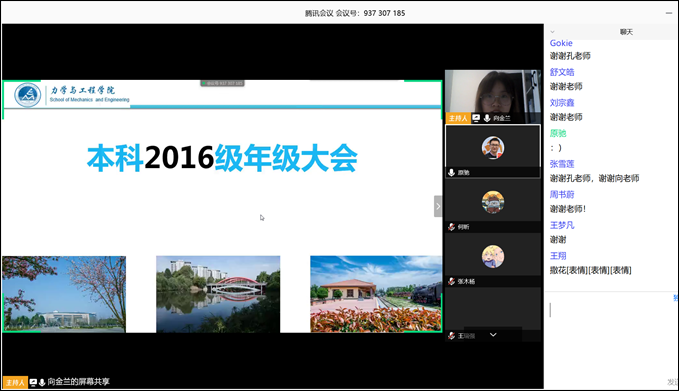Collapse the 聊天 chat panel chevron
Viewport: 679px width, 391px height.
pyautogui.click(x=553, y=32)
